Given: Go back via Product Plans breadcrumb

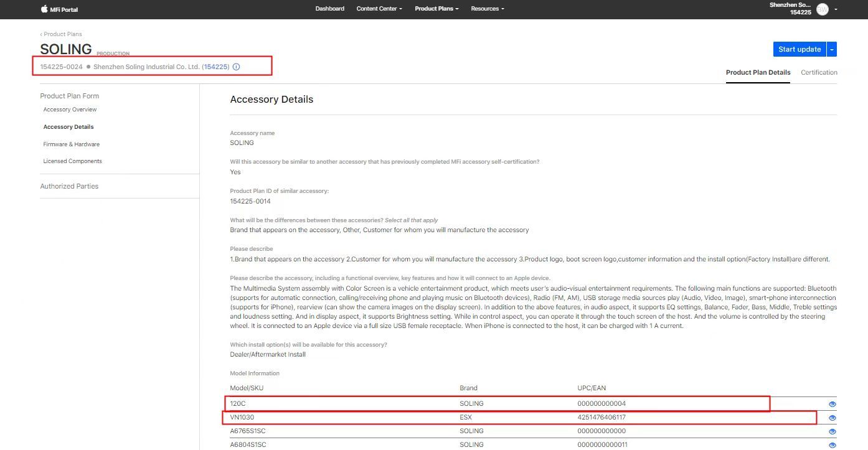Looking at the screenshot, I should click(61, 34).
